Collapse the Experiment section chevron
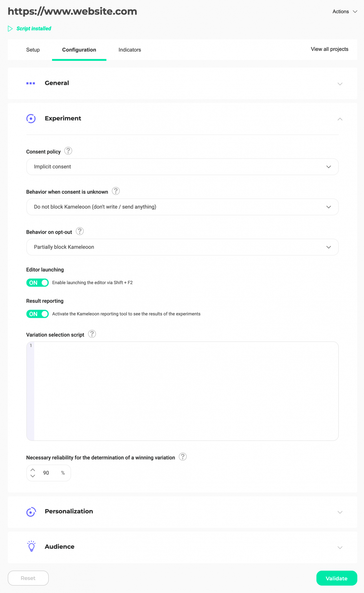 click(x=340, y=119)
